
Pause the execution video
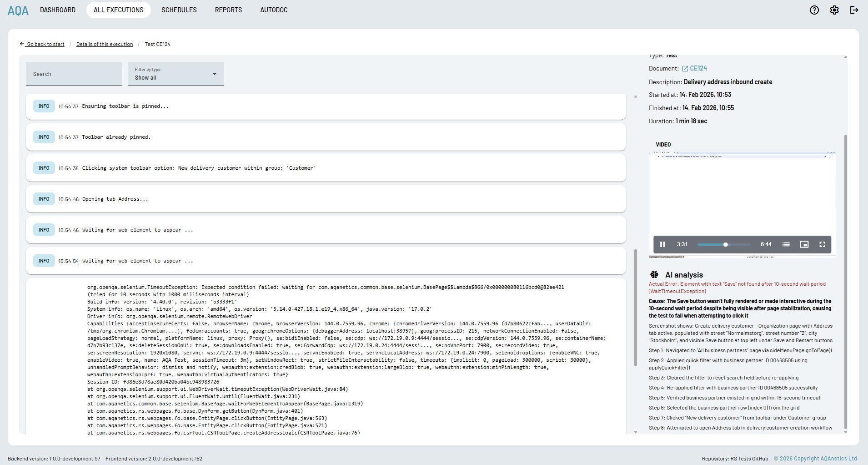click(x=662, y=244)
